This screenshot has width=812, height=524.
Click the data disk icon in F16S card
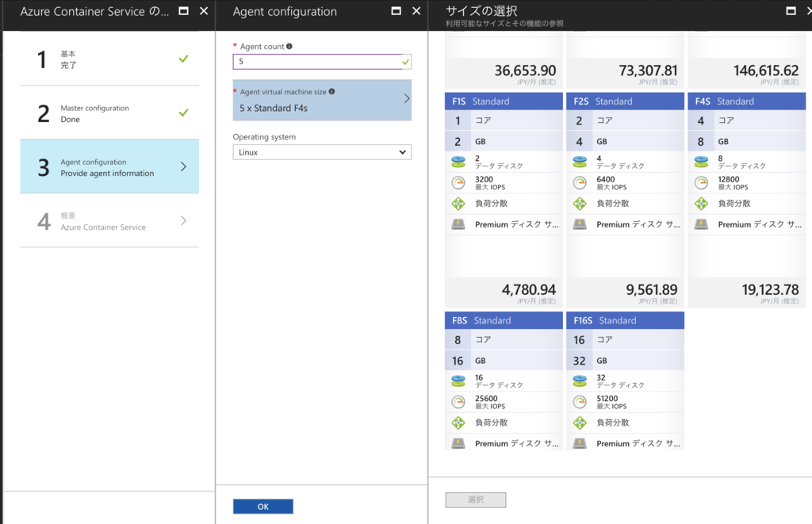coord(580,381)
